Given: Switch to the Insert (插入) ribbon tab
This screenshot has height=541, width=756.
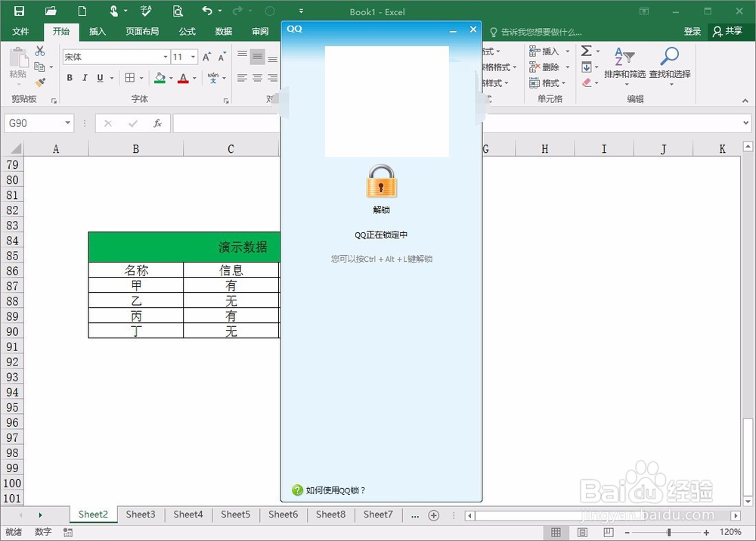Looking at the screenshot, I should coord(97,31).
